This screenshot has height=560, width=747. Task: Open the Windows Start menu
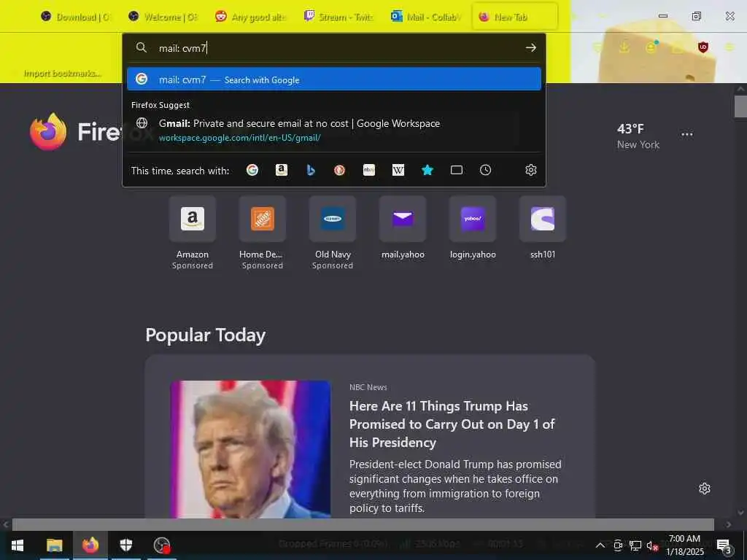(18, 545)
